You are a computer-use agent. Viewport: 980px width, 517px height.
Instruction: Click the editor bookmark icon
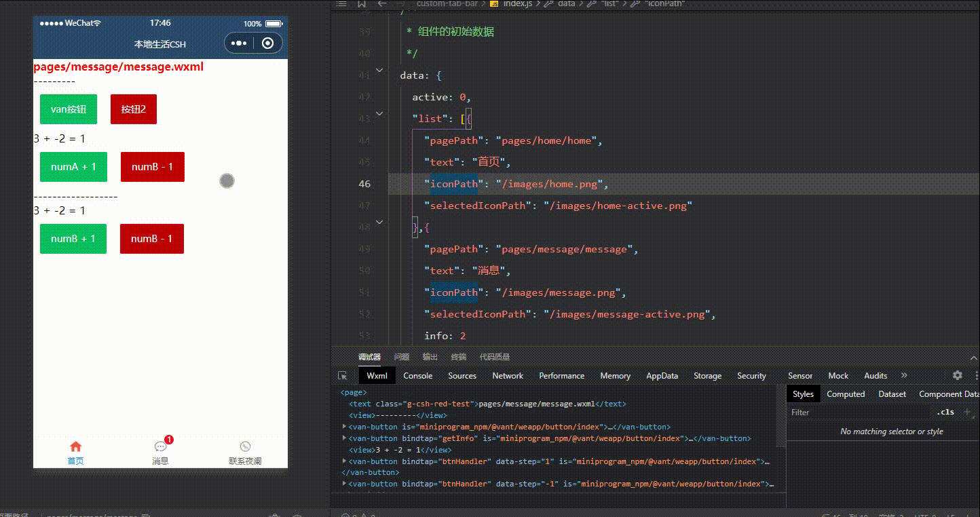click(362, 3)
